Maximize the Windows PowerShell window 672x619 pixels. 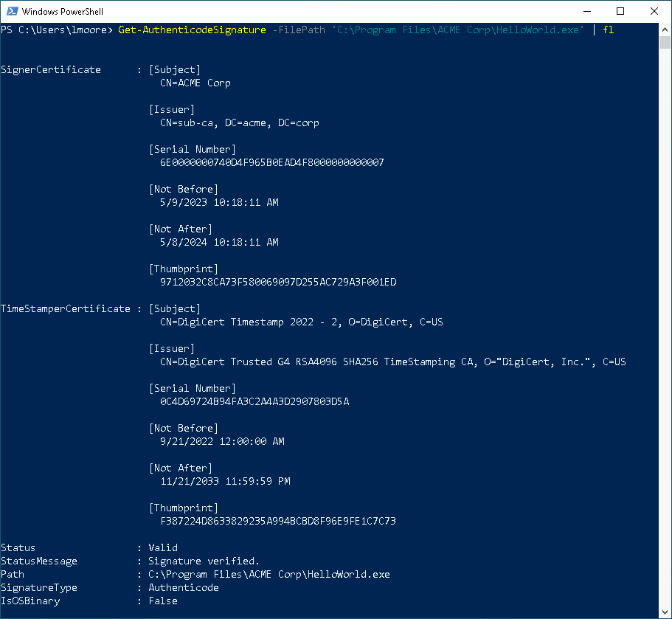[620, 11]
